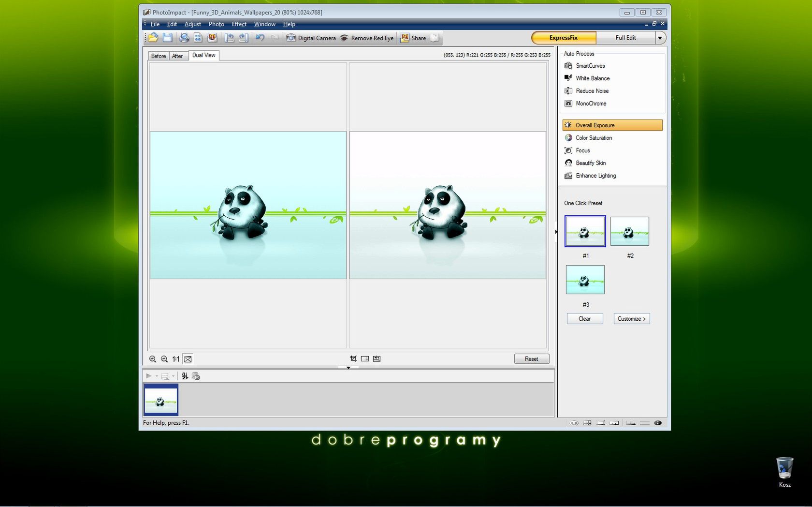Click the Kosz recycle bin desktop icon
This screenshot has height=507, width=812.
point(785,472)
